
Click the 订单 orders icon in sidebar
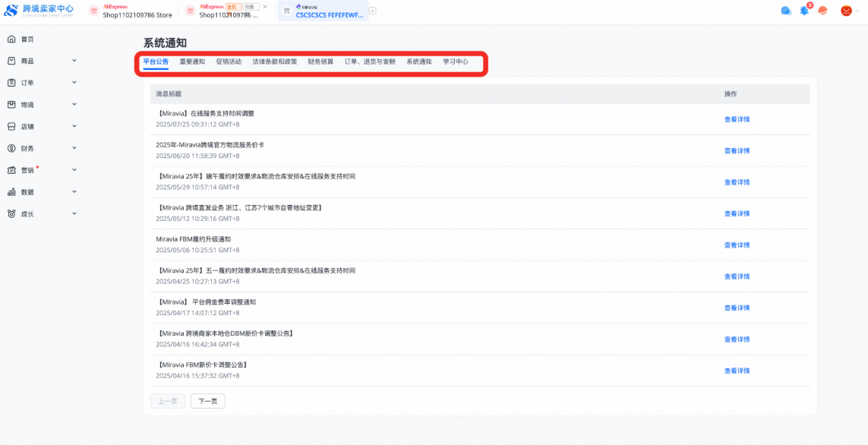[11, 82]
